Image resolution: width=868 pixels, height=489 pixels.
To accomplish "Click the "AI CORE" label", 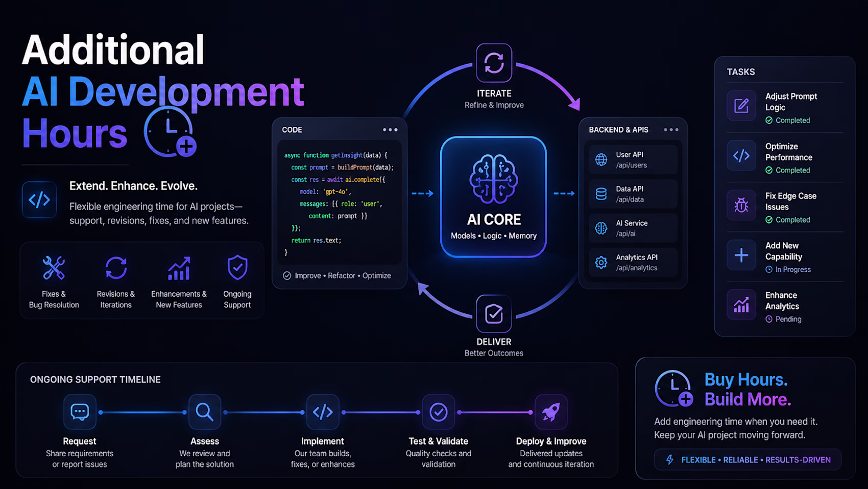I will click(x=494, y=220).
